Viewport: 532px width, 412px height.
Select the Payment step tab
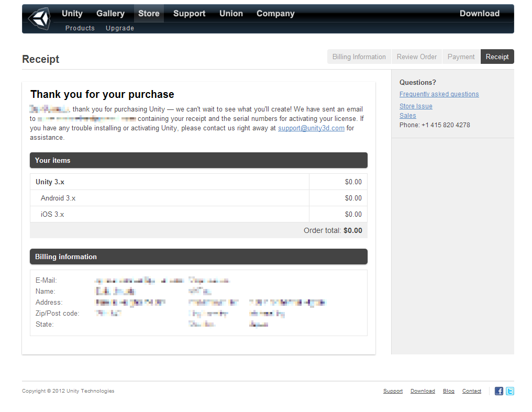point(461,57)
